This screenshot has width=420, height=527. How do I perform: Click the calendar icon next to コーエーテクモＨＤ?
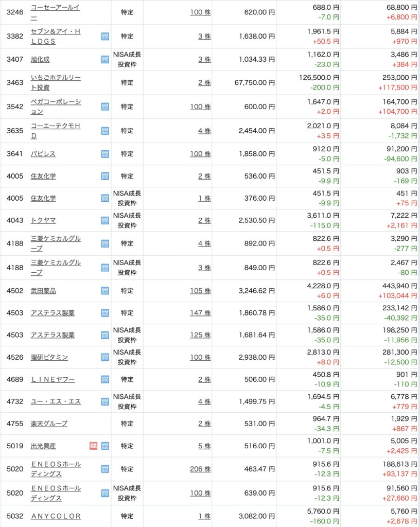coord(105,131)
